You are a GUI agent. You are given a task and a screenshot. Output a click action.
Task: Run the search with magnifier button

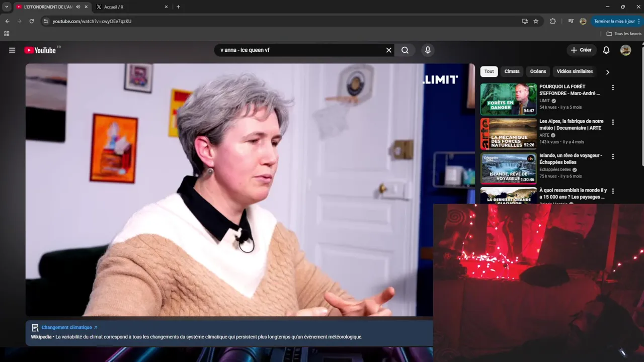(405, 50)
